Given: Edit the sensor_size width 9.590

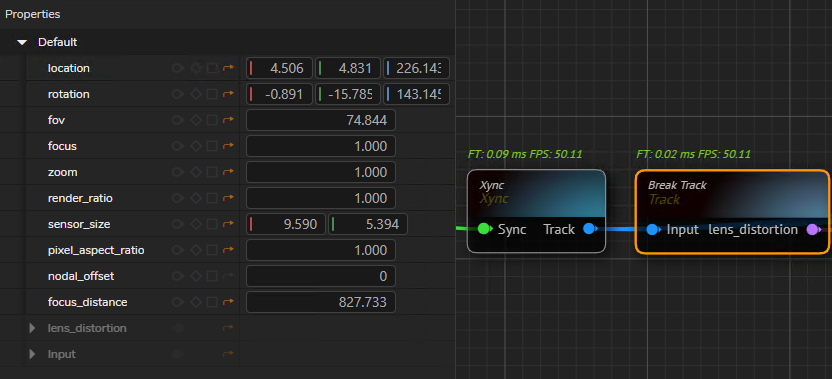Looking at the screenshot, I should click(286, 224).
